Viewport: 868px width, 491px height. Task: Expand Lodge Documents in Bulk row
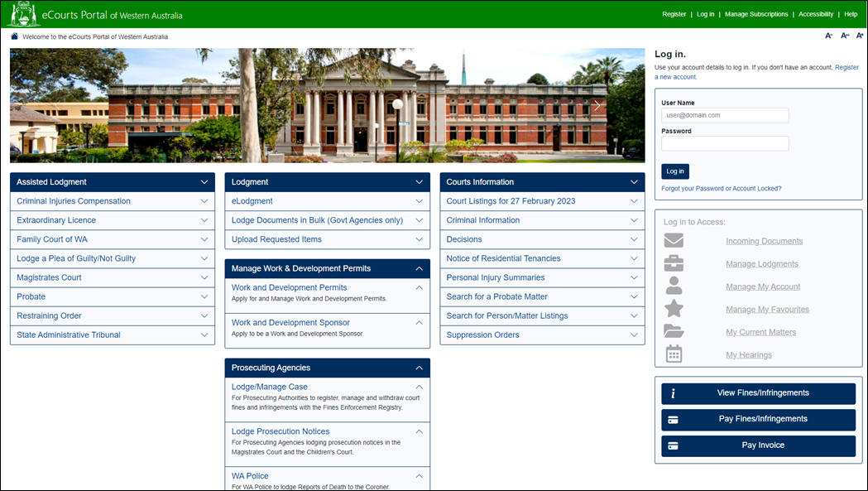tap(327, 220)
